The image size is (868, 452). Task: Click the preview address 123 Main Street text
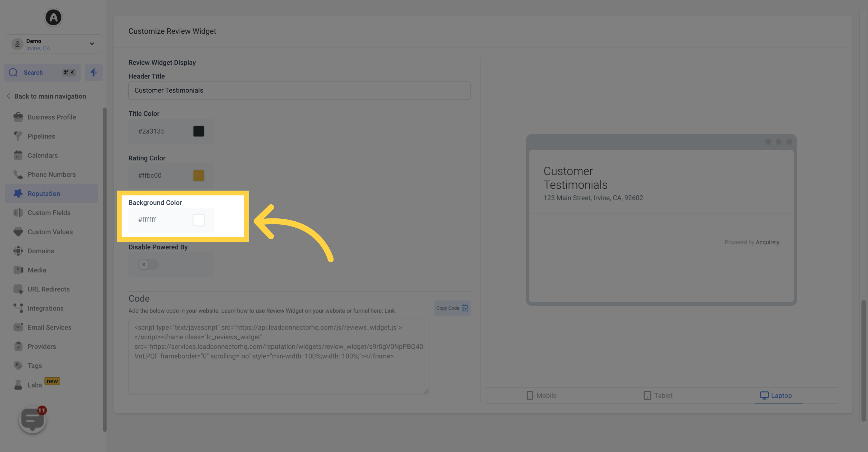click(593, 198)
